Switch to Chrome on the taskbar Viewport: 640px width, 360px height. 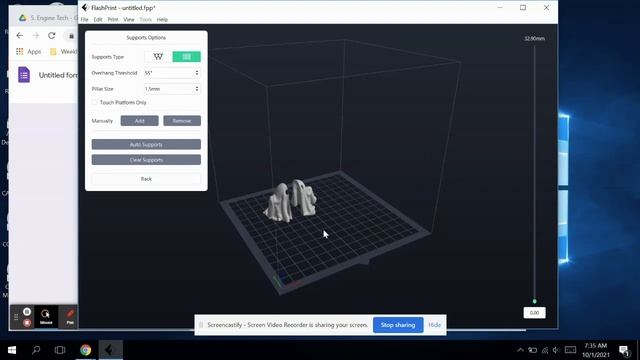tap(85, 350)
